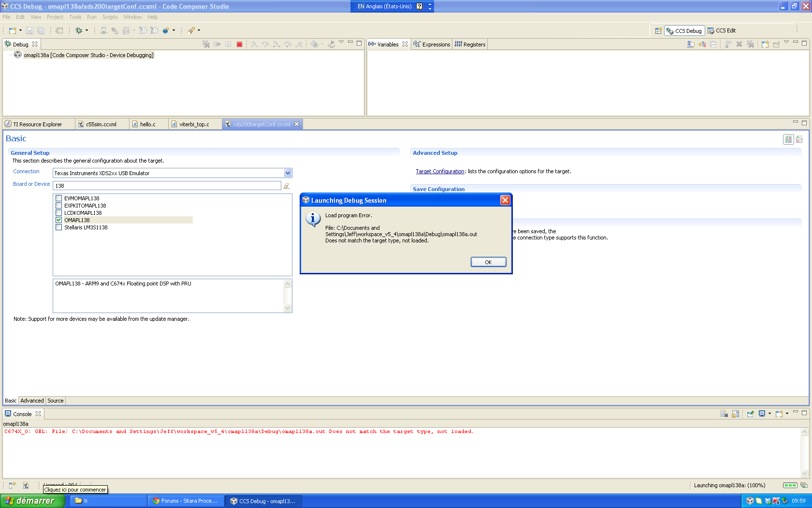Click the Resume icon in Debug view
812x508 pixels.
point(217,44)
